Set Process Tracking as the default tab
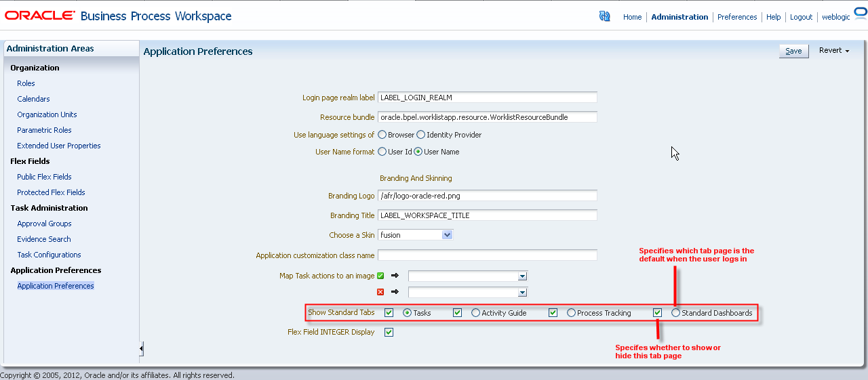868x380 pixels. [571, 313]
